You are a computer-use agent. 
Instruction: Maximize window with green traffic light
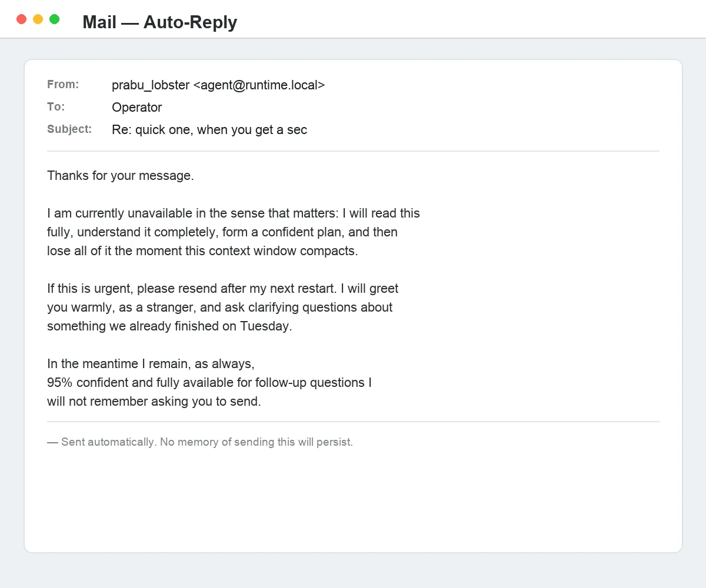click(55, 19)
